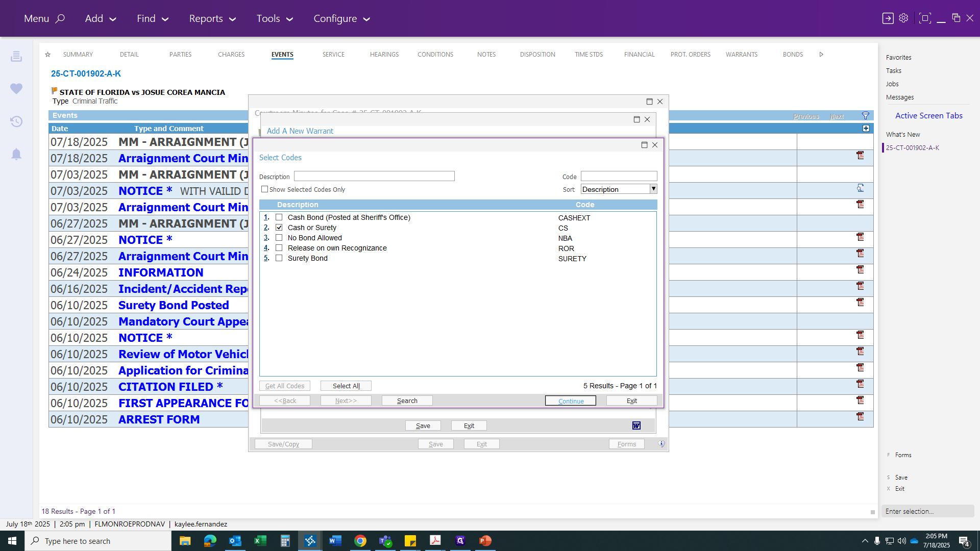
Task: Open PDF icon for Surety Bond Posted row
Action: [x=860, y=303]
